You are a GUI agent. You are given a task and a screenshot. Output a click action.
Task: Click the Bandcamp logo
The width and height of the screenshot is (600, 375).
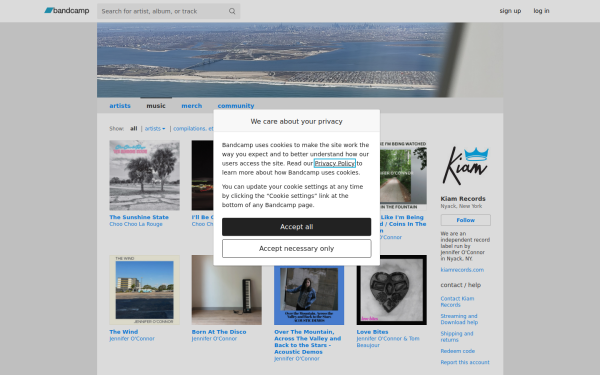[x=67, y=11]
